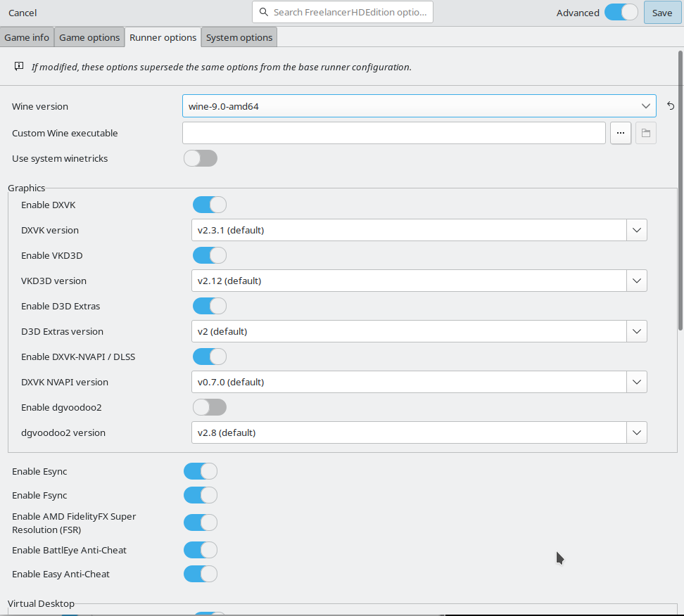Open the Wine version dropdown
The width and height of the screenshot is (684, 616).
pyautogui.click(x=419, y=106)
